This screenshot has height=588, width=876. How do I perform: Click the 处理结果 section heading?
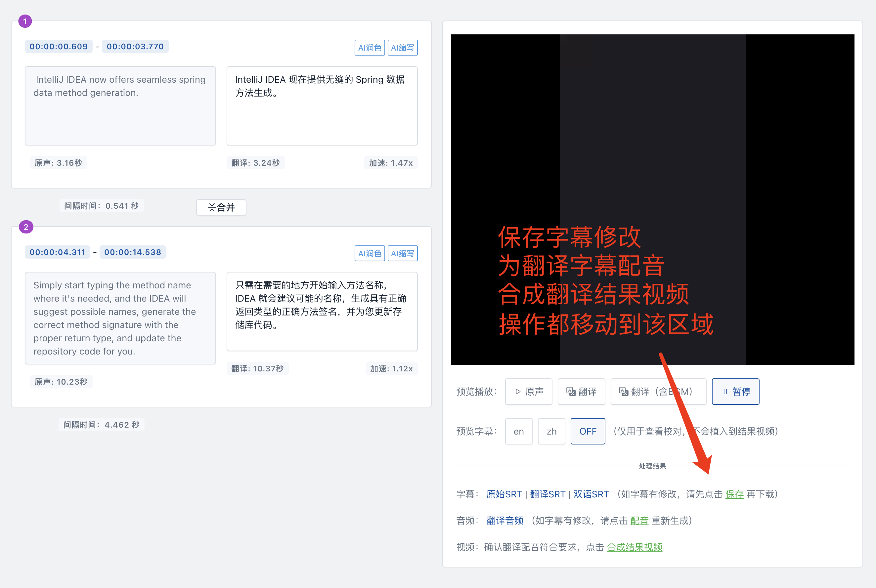click(x=652, y=466)
